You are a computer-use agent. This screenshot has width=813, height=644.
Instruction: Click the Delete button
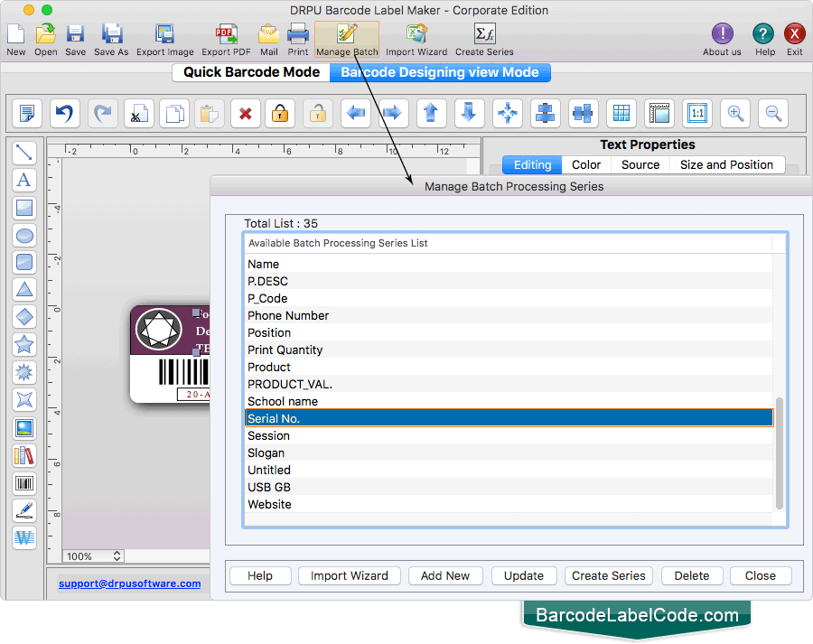692,575
